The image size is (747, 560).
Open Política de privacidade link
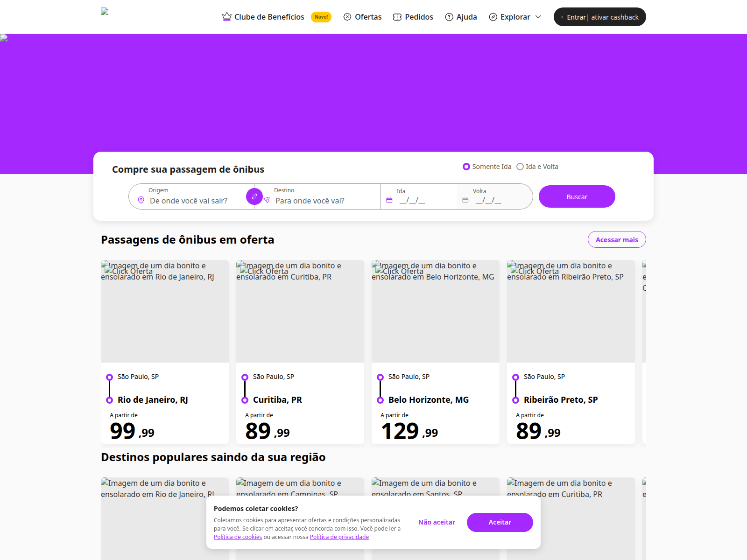point(339,537)
